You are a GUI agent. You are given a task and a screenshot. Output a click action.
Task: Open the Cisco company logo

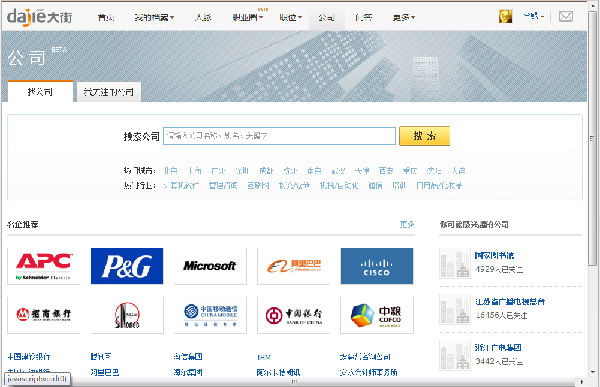point(377,266)
